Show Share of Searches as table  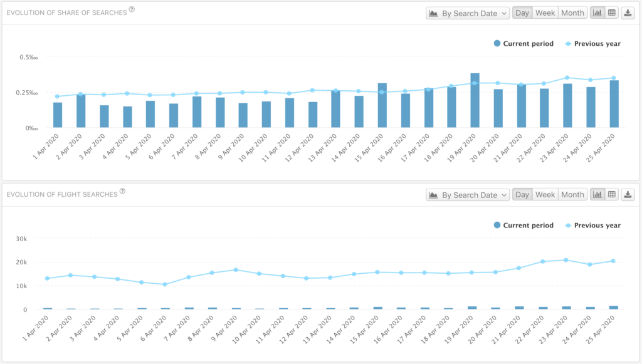pyautogui.click(x=612, y=13)
